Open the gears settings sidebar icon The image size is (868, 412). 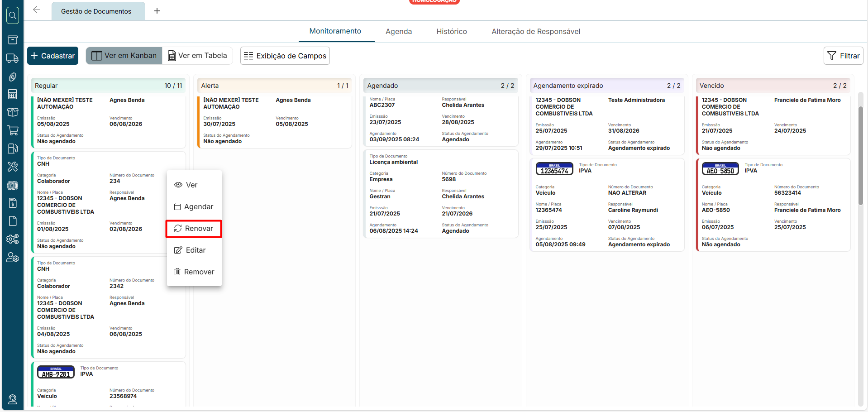coord(13,239)
